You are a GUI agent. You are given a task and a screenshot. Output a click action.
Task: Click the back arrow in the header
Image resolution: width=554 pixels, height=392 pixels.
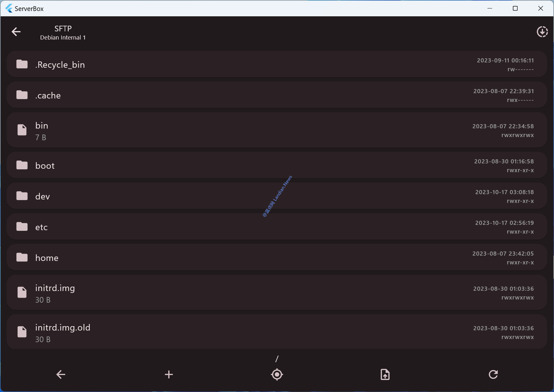point(16,32)
